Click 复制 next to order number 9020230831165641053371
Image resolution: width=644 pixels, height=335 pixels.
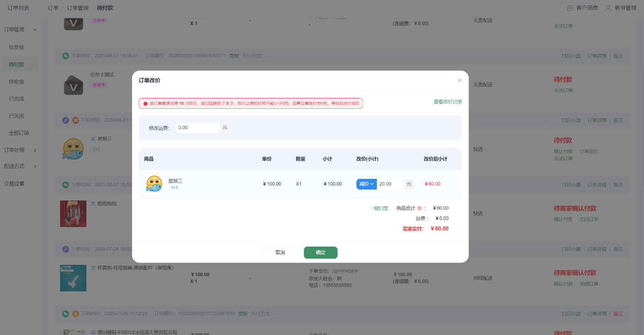pyautogui.click(x=234, y=56)
